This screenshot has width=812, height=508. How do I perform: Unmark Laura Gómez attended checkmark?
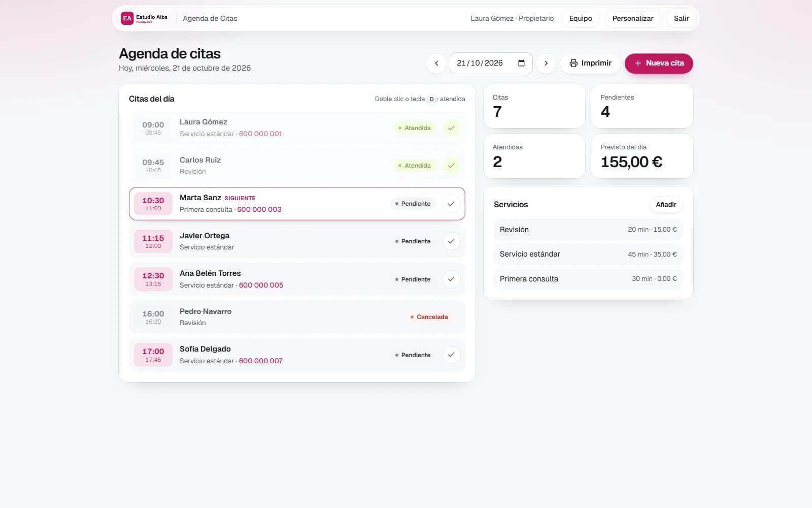click(451, 128)
